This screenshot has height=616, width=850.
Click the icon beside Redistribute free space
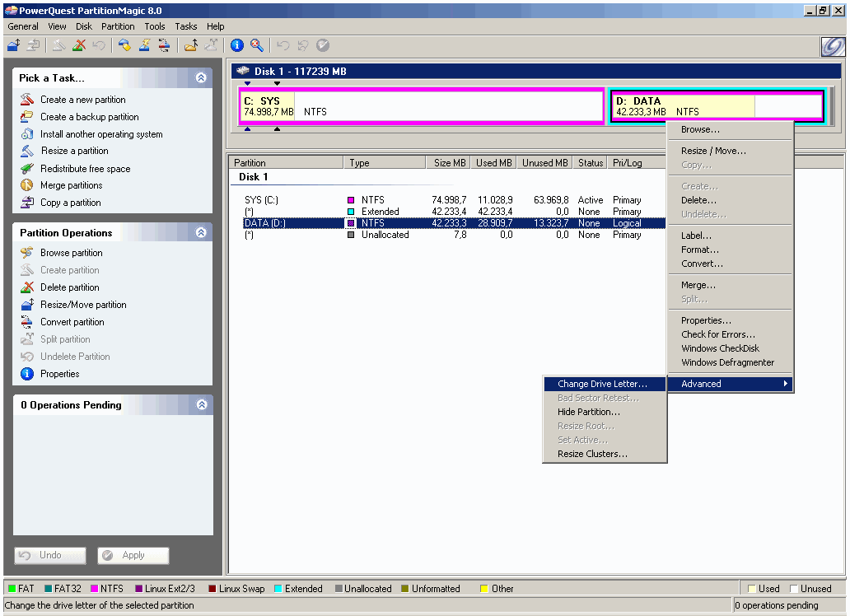pos(27,169)
